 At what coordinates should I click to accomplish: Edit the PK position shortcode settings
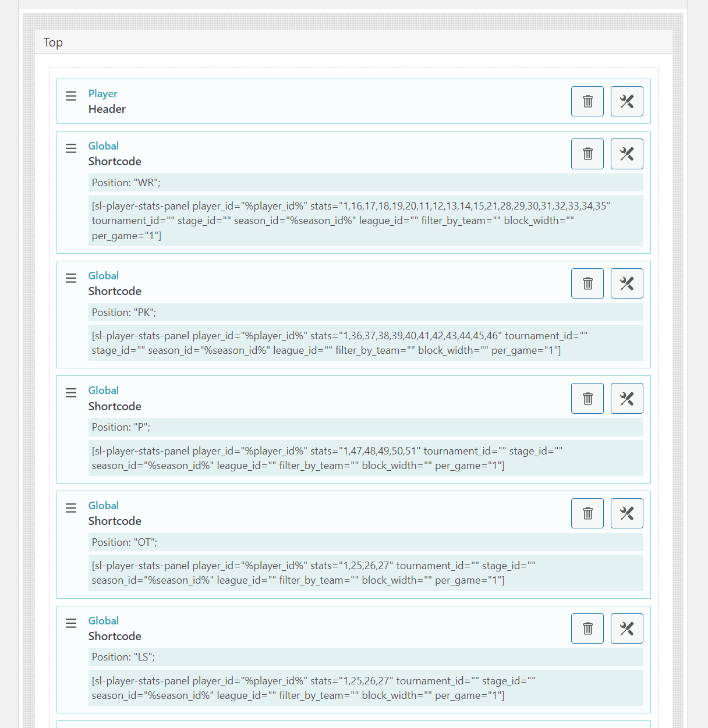tap(627, 283)
